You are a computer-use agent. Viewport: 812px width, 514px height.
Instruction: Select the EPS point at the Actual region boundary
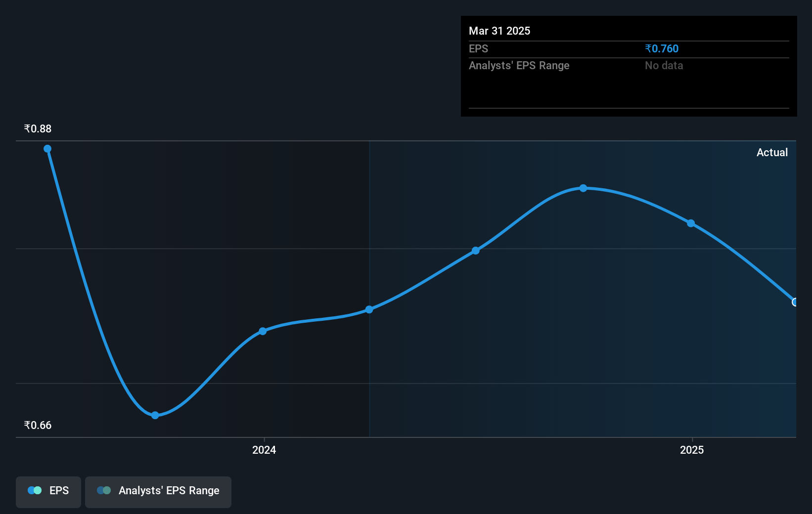tap(369, 309)
